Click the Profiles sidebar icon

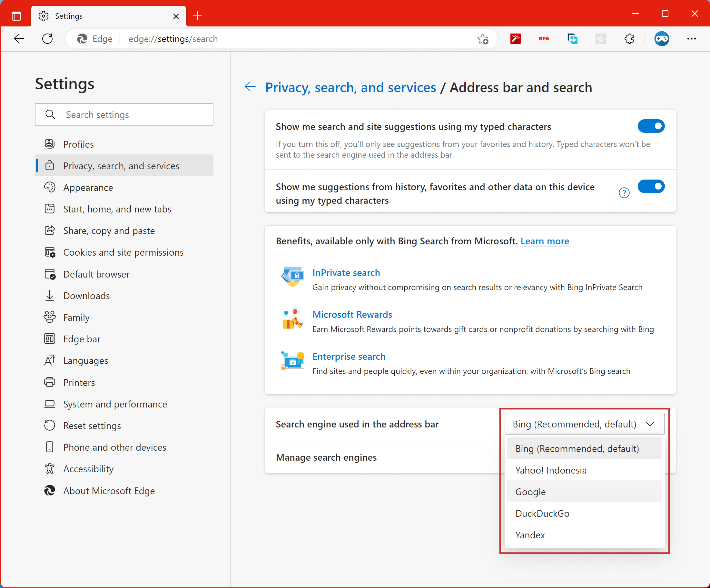(50, 144)
